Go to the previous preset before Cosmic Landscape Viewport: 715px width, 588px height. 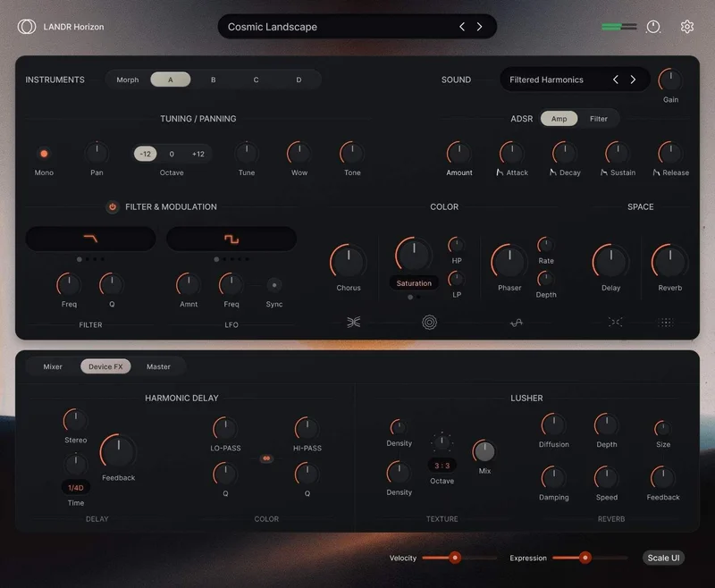pos(462,27)
